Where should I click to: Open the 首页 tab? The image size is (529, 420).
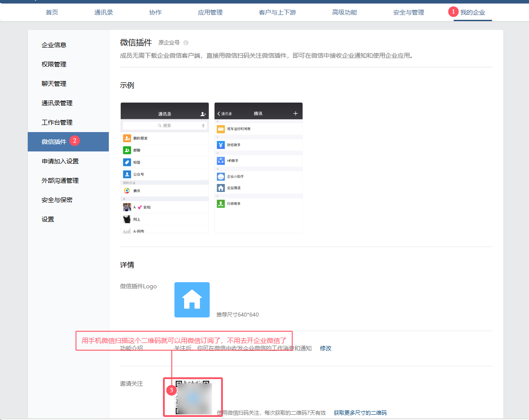(52, 12)
